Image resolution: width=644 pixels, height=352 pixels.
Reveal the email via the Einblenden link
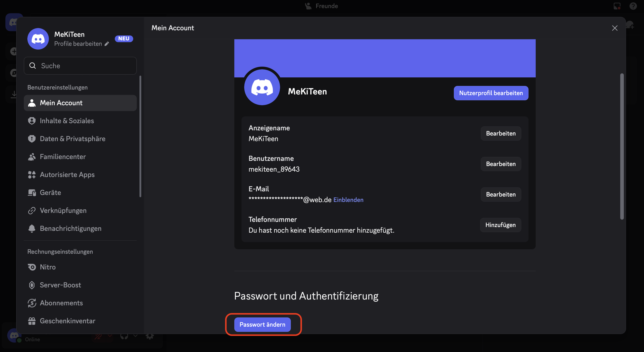(348, 200)
